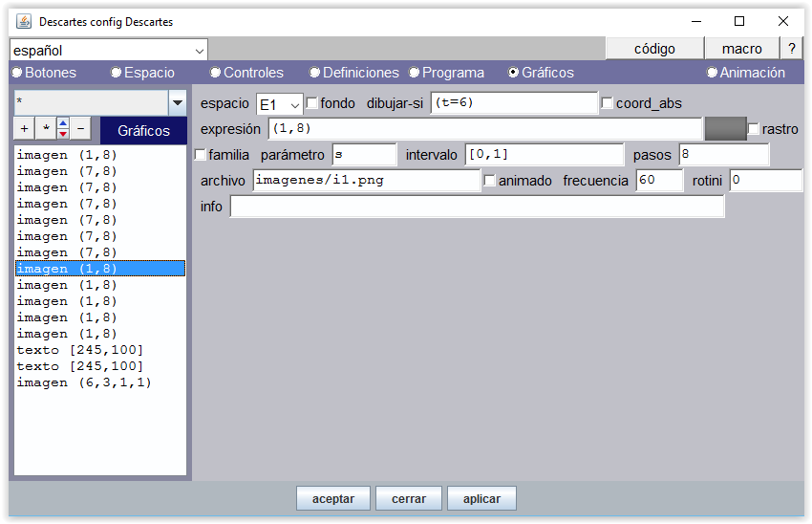Viewport: 812px width, 524px height.
Task: Check the animado option
Action: tap(490, 181)
